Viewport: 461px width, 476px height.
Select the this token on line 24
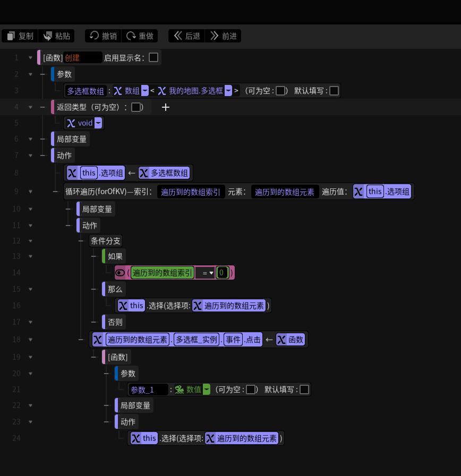144,438
